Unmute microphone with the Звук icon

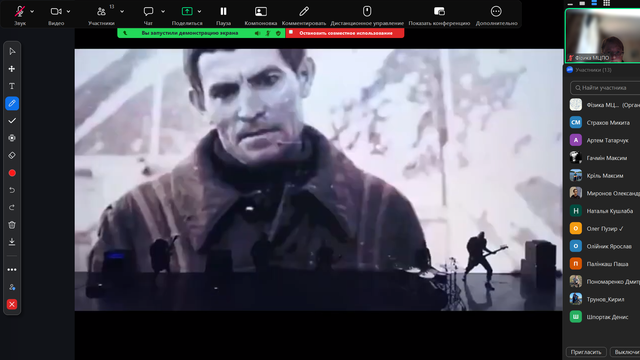coord(20,11)
